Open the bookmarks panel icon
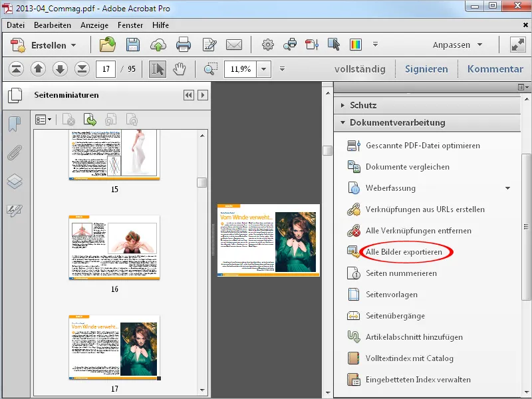 (15, 124)
